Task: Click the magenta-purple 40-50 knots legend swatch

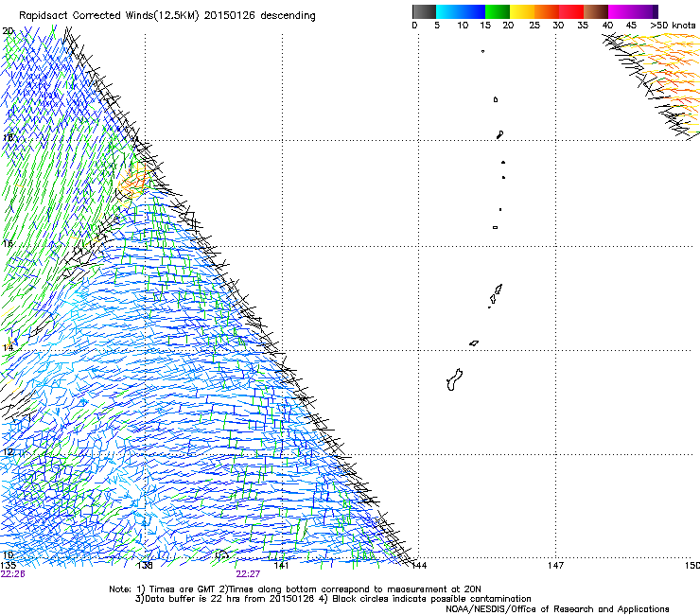Action: point(633,11)
